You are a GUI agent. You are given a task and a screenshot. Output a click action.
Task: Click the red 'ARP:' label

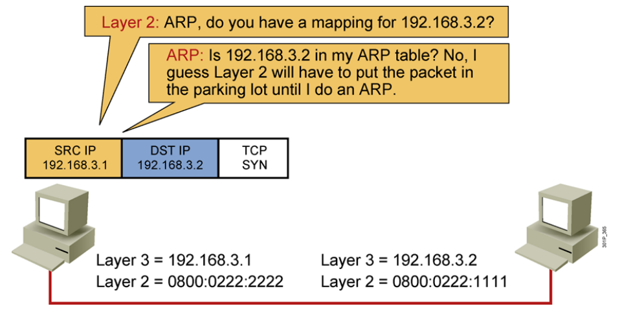pos(185,54)
